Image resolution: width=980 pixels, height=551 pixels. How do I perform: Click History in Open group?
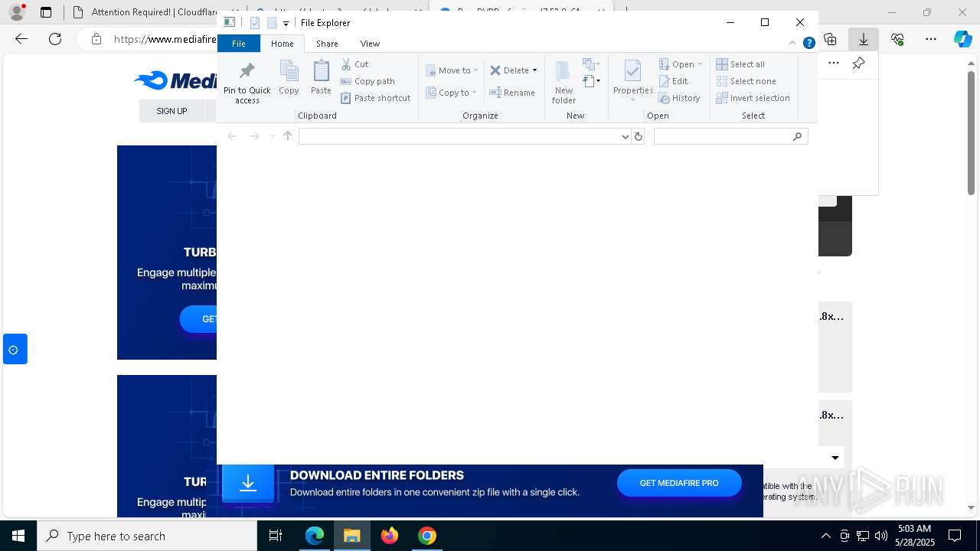tap(679, 98)
